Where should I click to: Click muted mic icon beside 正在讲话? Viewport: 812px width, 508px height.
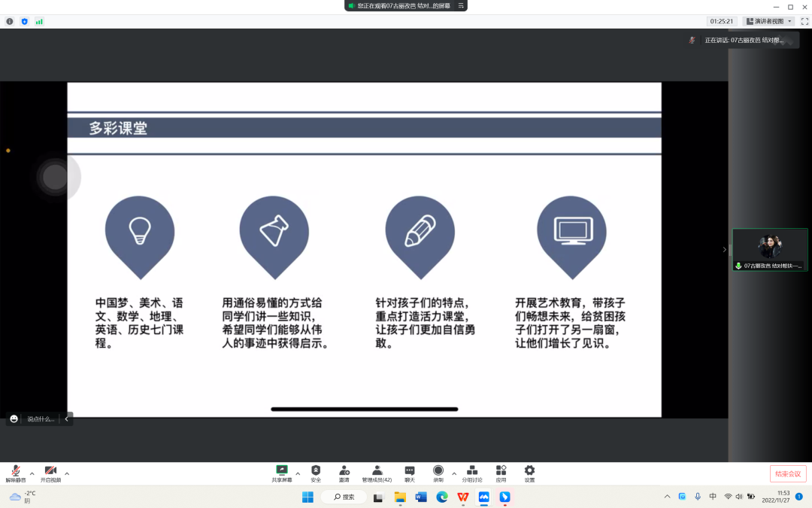pyautogui.click(x=692, y=40)
